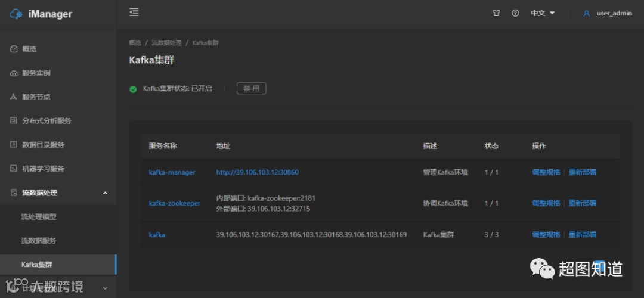The image size is (644, 298).
Task: Click the 状态 column header
Action: (x=491, y=145)
